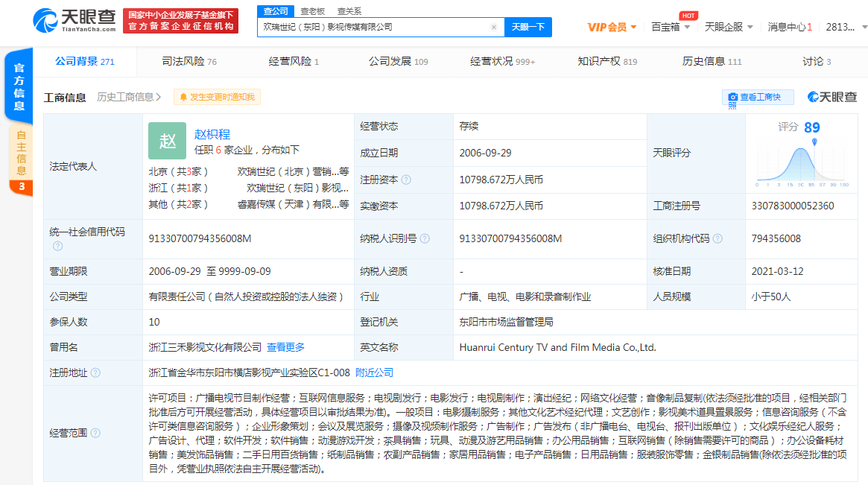Click the 其他（共2家） region entry
The height and width of the screenshot is (485, 868).
point(178,204)
